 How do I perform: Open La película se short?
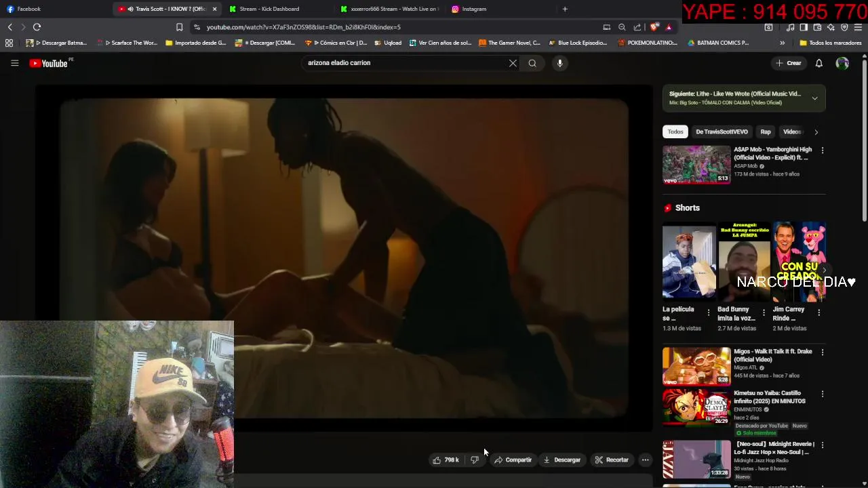tap(689, 262)
